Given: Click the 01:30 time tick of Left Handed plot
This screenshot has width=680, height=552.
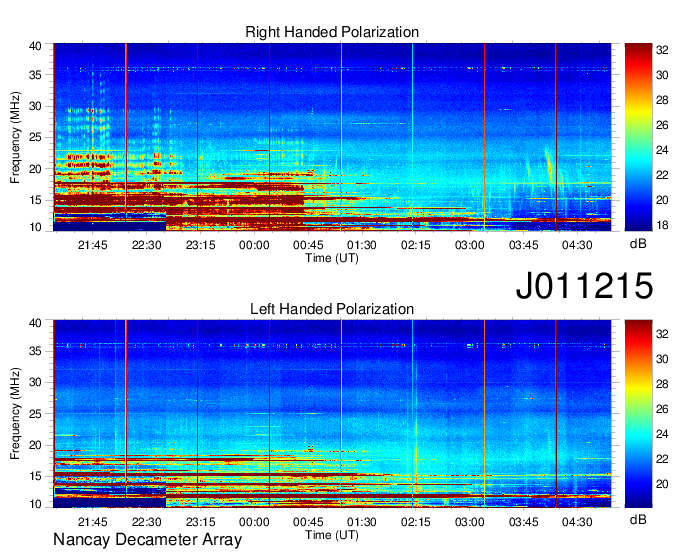Looking at the screenshot, I should 362,522.
